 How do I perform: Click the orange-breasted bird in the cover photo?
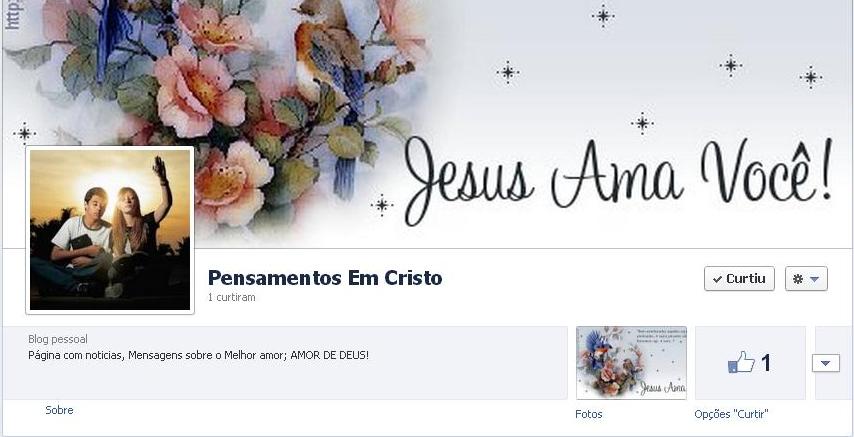pyautogui.click(x=327, y=52)
